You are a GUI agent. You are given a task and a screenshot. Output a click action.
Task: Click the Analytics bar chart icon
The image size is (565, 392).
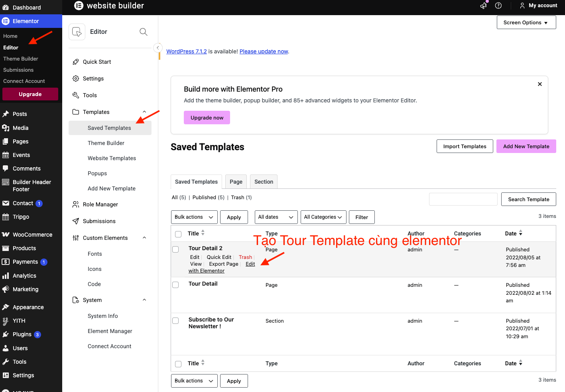[6, 276]
